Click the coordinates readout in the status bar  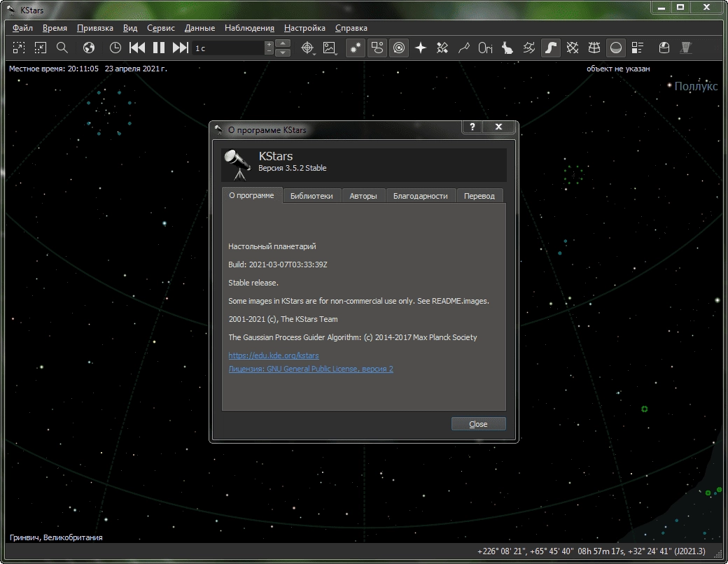(x=591, y=551)
